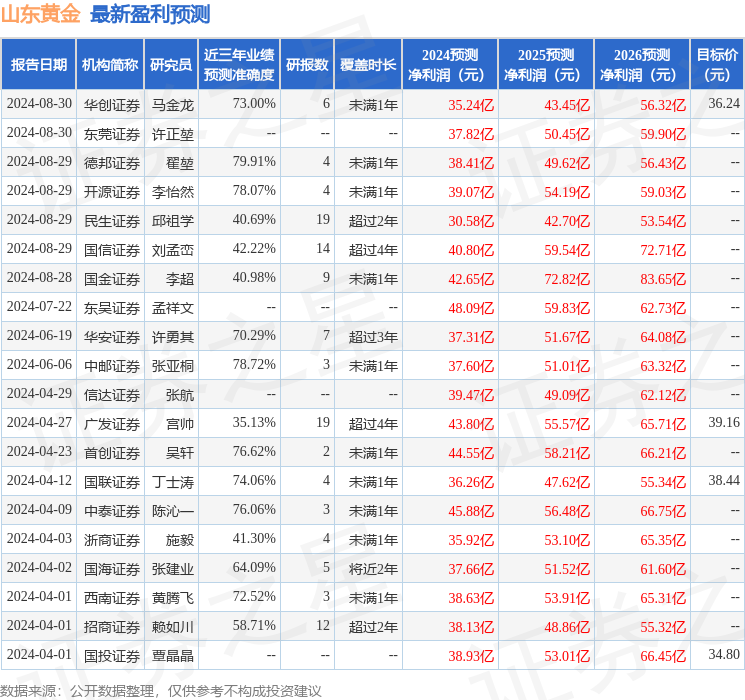
Task: Click the 国信证券 institution cell
Action: (112, 250)
